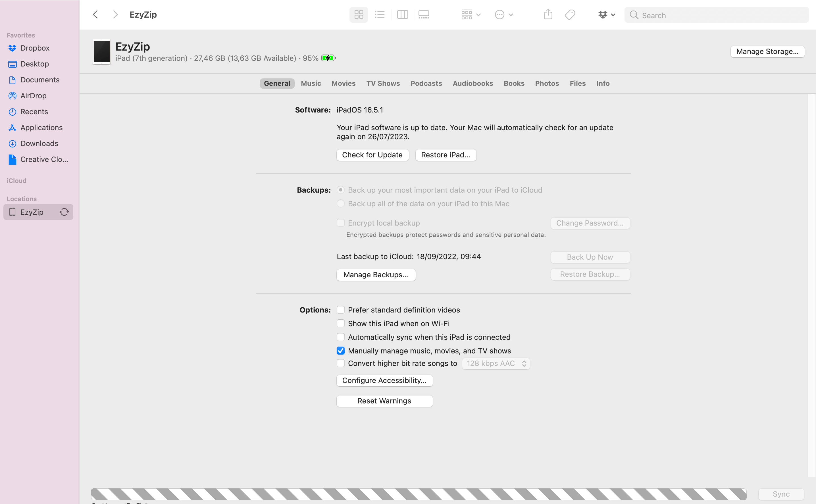Viewport: 816px width, 504px height.
Task: Switch to the Info tab
Action: tap(603, 83)
